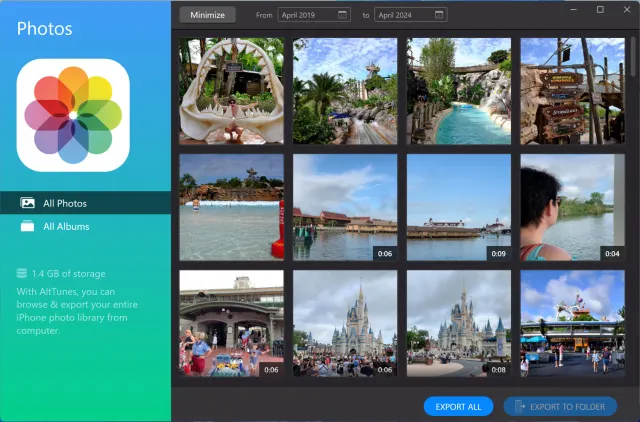Click the All Photos picture icon
Viewport: 640px width, 422px height.
28,203
